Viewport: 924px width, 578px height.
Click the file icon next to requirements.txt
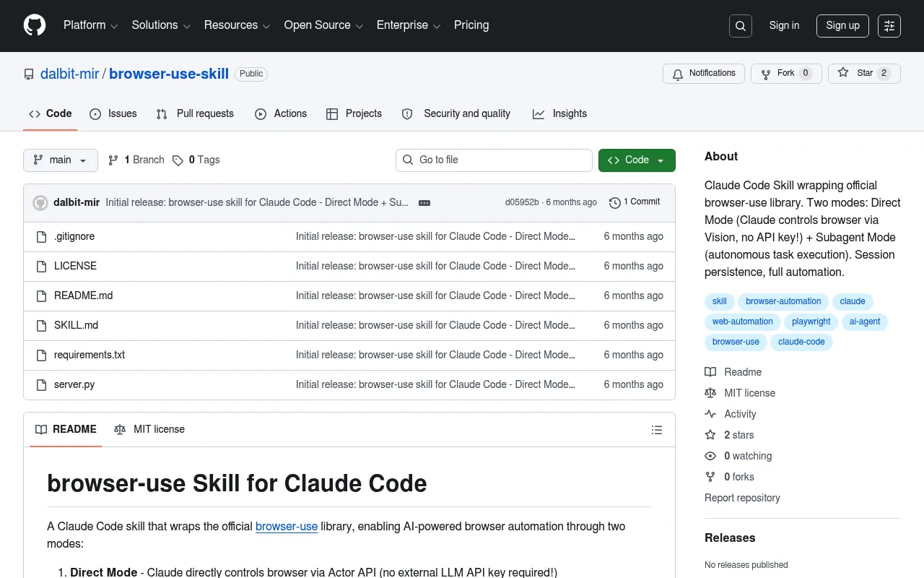42,355
